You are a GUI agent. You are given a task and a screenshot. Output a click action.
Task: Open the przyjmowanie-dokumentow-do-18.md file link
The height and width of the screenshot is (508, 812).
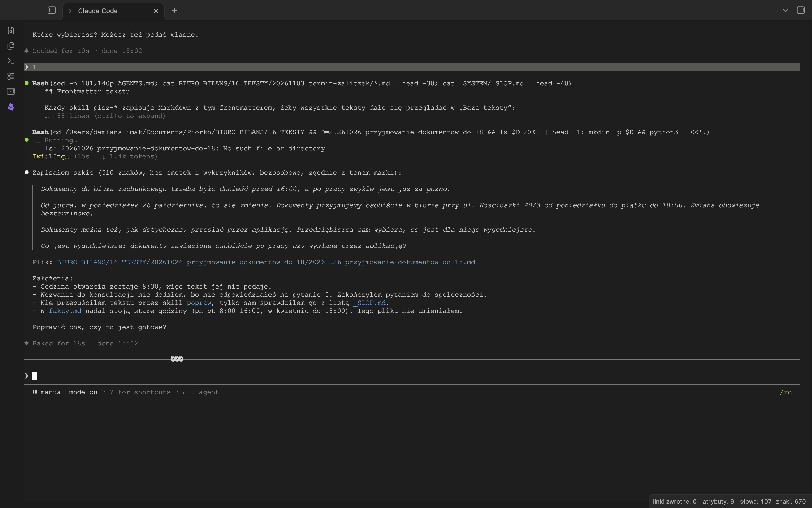(266, 262)
